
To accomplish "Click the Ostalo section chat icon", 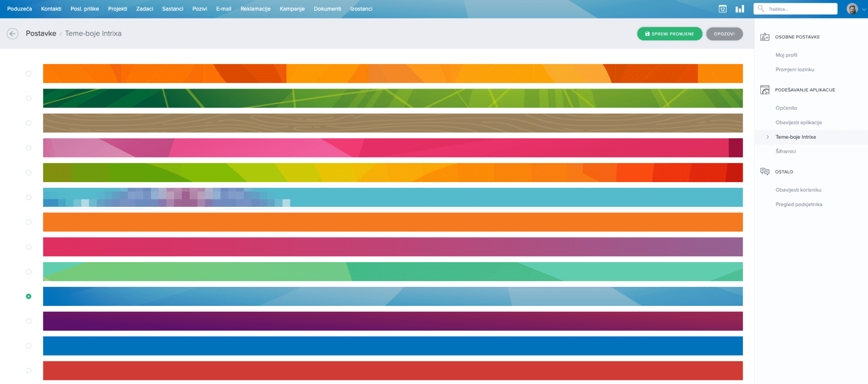I will point(764,172).
